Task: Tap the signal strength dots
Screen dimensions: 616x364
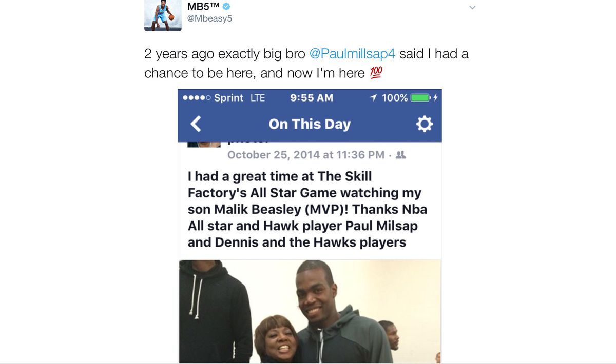Action: pyautogui.click(x=196, y=98)
